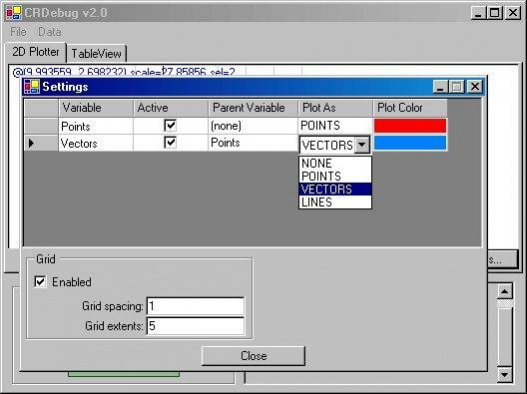Select the Vectors row header with arrow
Viewport: 527px width, 394px height.
[41, 143]
